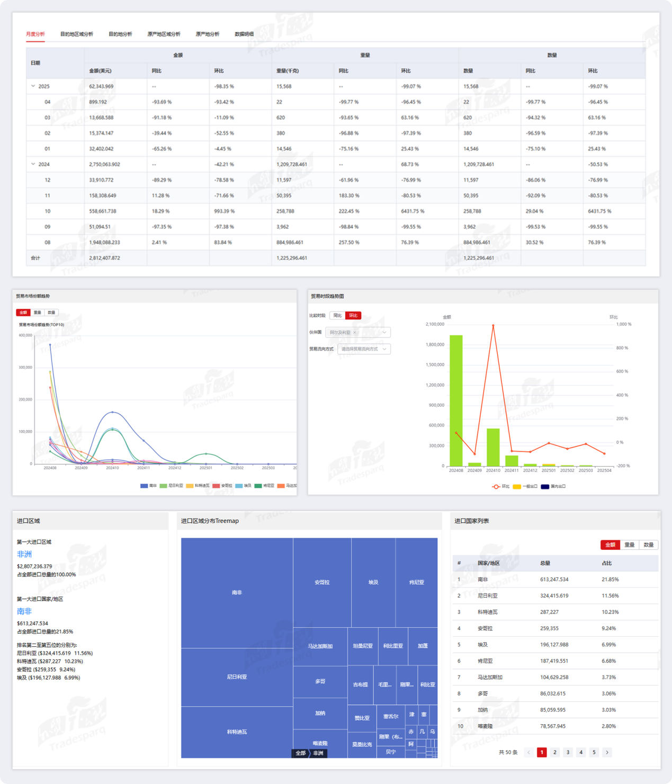Switch import country list to 数量

[648, 545]
